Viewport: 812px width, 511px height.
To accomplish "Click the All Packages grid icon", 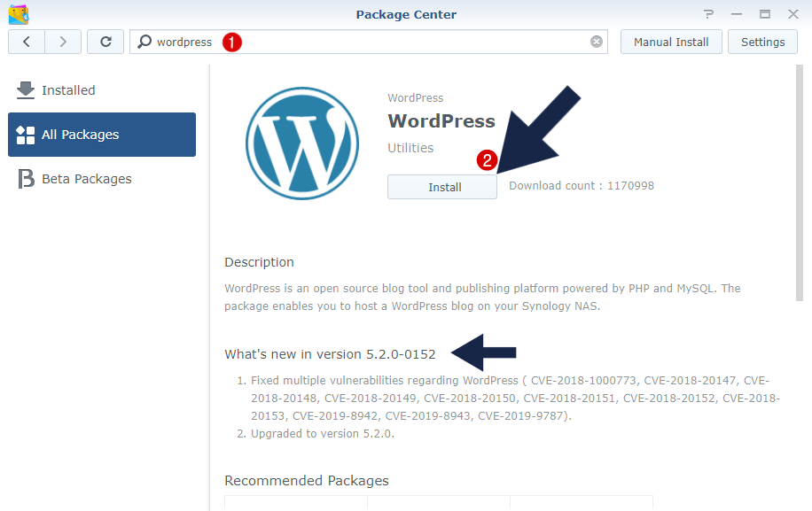I will (x=26, y=135).
